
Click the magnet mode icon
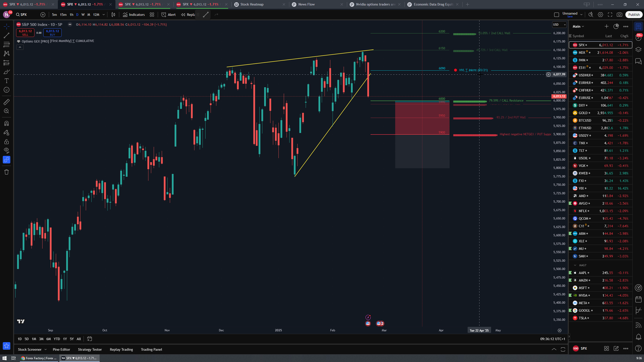click(x=7, y=123)
